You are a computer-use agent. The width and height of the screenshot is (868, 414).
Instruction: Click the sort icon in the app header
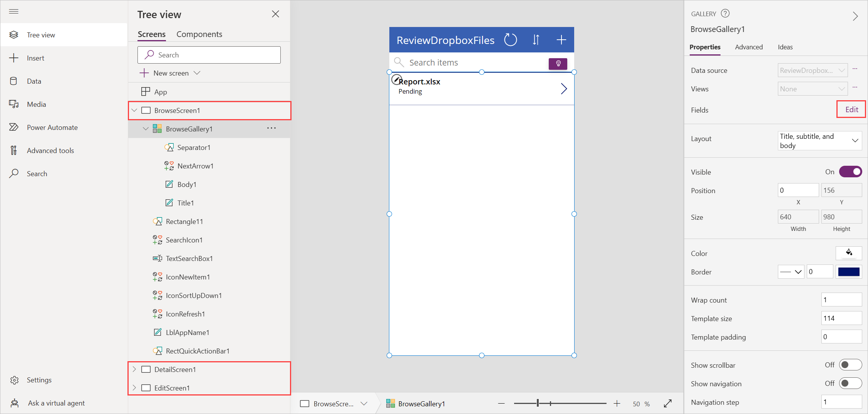(536, 39)
